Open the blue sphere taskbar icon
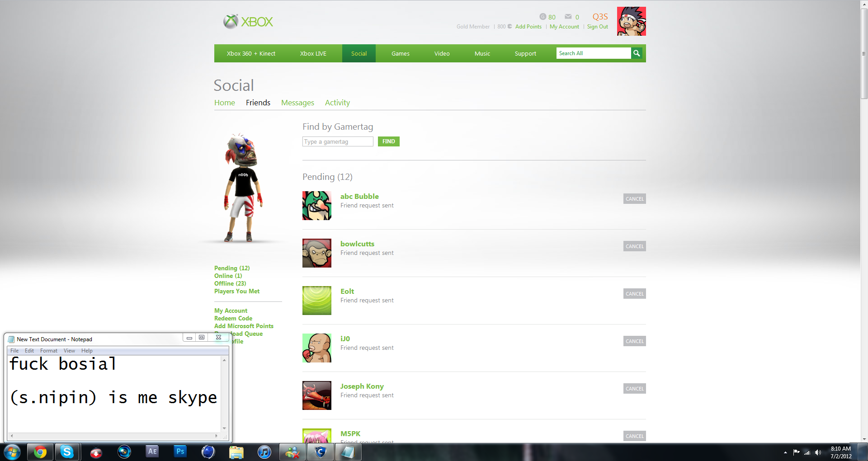The width and height of the screenshot is (868, 461). click(208, 452)
